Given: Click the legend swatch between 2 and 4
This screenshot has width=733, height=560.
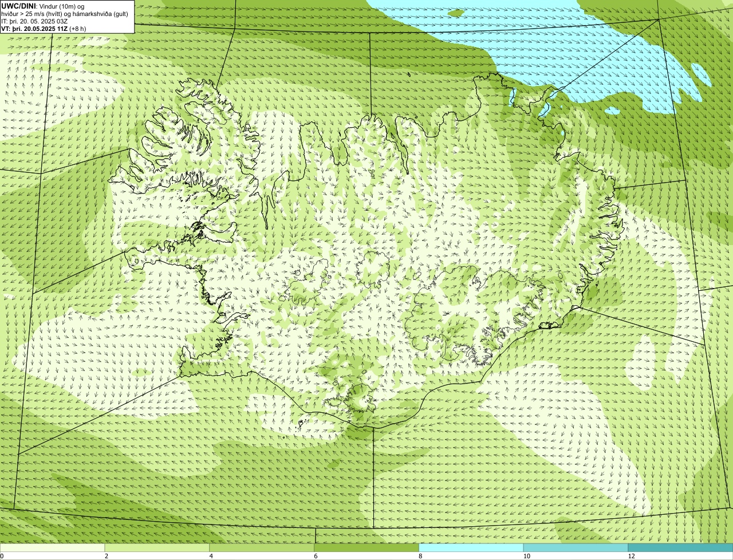Looking at the screenshot, I should coord(157,548).
